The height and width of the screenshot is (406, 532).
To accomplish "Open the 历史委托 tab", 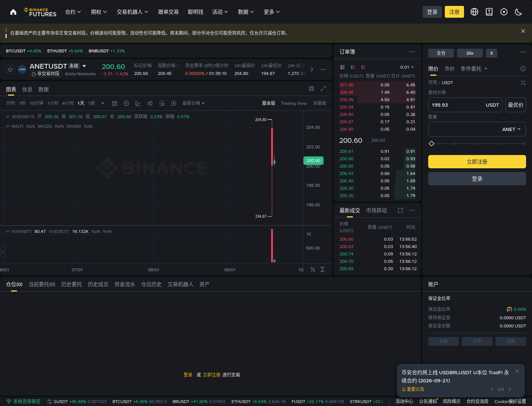I will coord(72,284).
